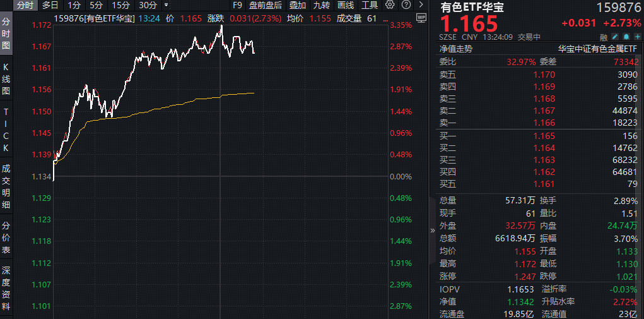The height and width of the screenshot is (319, 644).
Task: Click the help question mark icon
Action: coord(406,5)
